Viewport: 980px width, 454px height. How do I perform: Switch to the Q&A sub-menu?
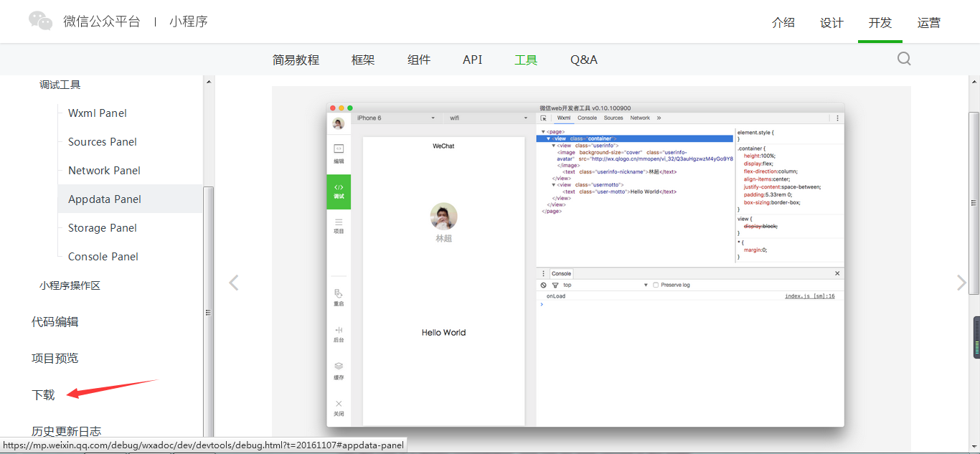click(x=584, y=60)
